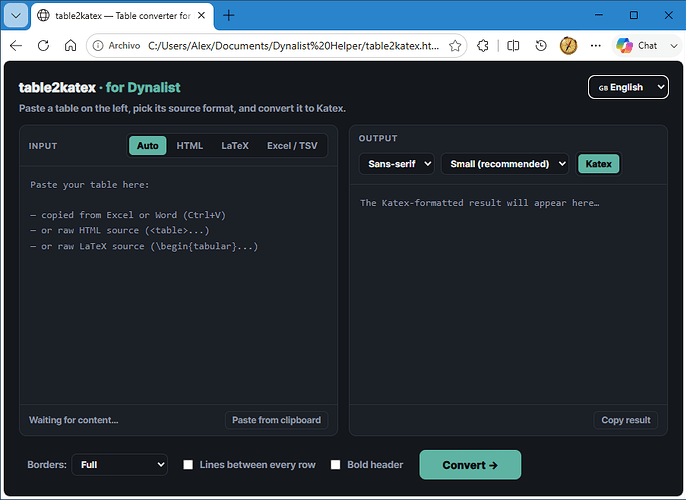Close the table2katex browser tab
686x500 pixels.
click(201, 16)
